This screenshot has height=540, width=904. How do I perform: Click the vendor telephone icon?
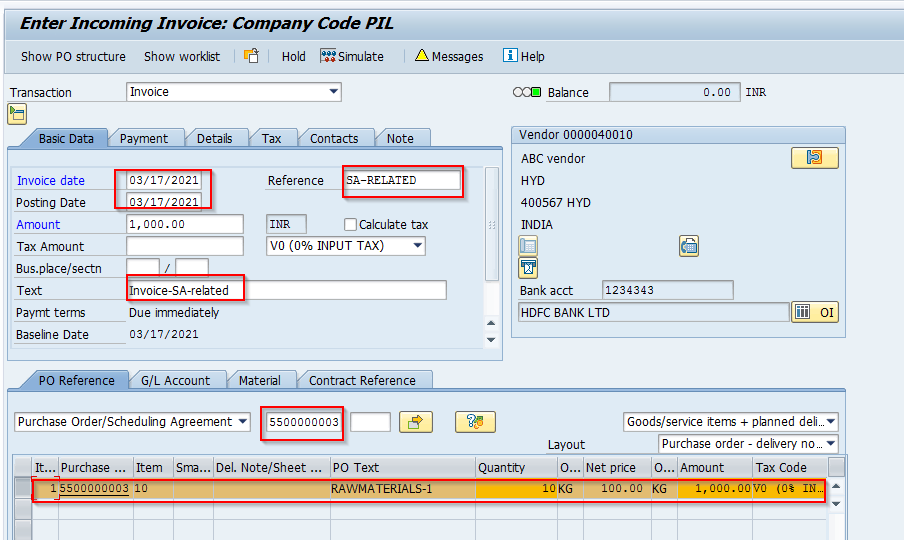[x=689, y=247]
